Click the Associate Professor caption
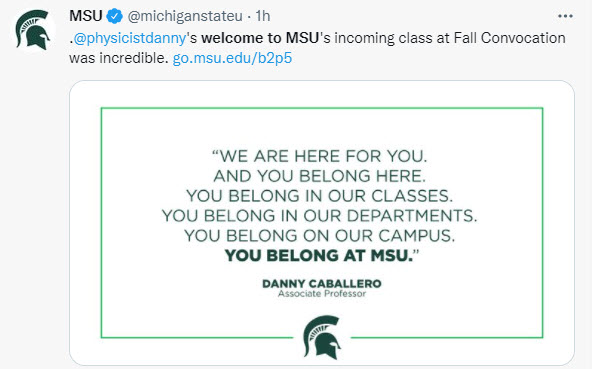The image size is (606, 369). 322,294
